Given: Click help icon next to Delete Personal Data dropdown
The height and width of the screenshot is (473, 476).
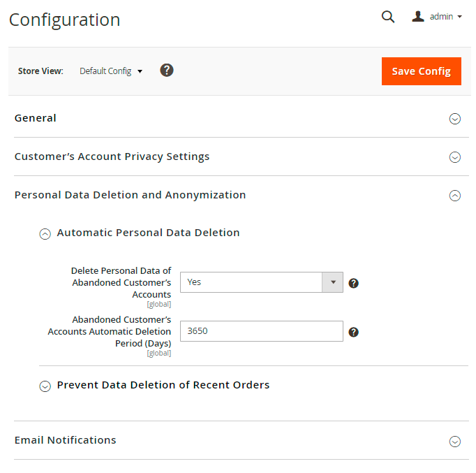Looking at the screenshot, I should [x=354, y=283].
